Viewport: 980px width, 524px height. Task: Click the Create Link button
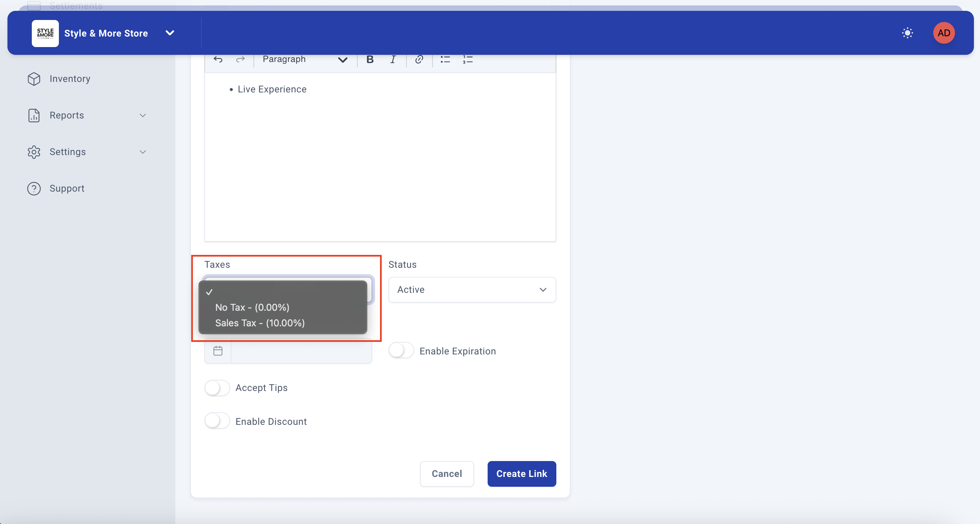[521, 473]
